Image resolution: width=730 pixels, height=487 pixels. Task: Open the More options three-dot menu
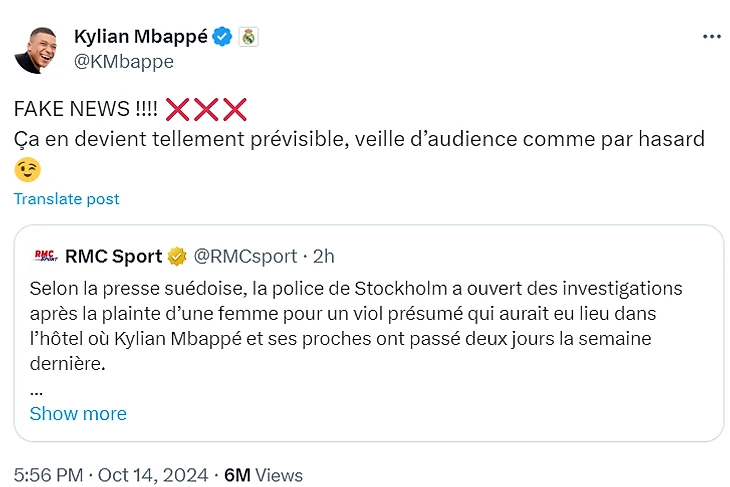711,37
